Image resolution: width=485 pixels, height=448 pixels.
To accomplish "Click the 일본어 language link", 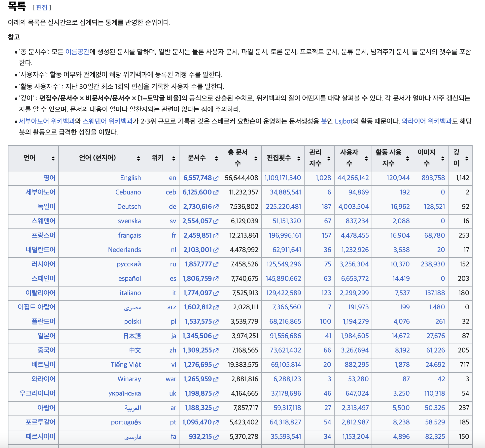I will (x=46, y=336).
